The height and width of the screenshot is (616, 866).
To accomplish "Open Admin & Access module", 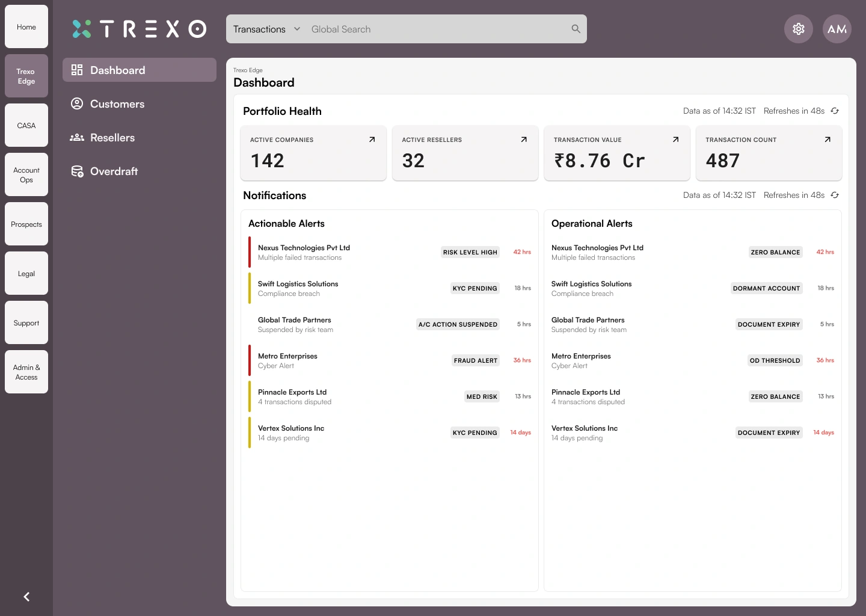I will tap(26, 372).
